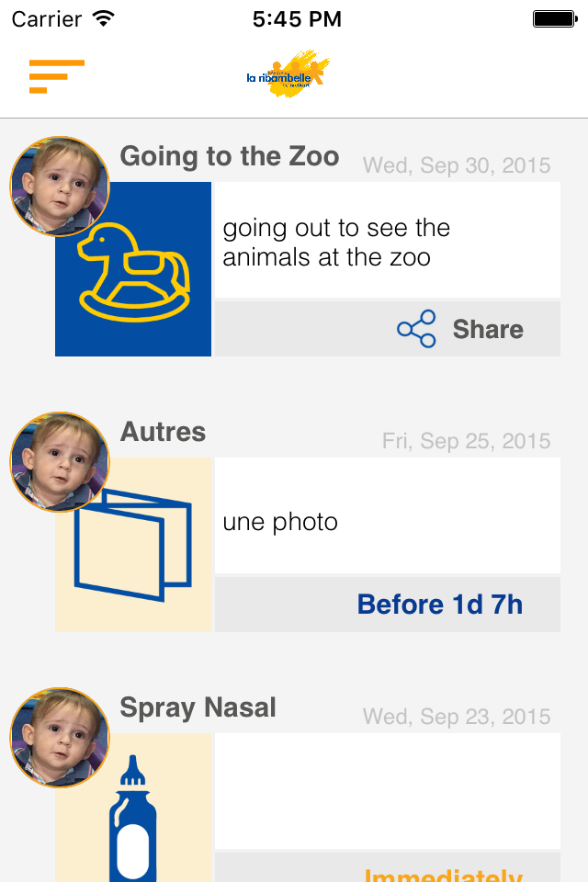The height and width of the screenshot is (882, 588).
Task: Tap the date Wed, Sep 30, 2015
Action: click(457, 165)
